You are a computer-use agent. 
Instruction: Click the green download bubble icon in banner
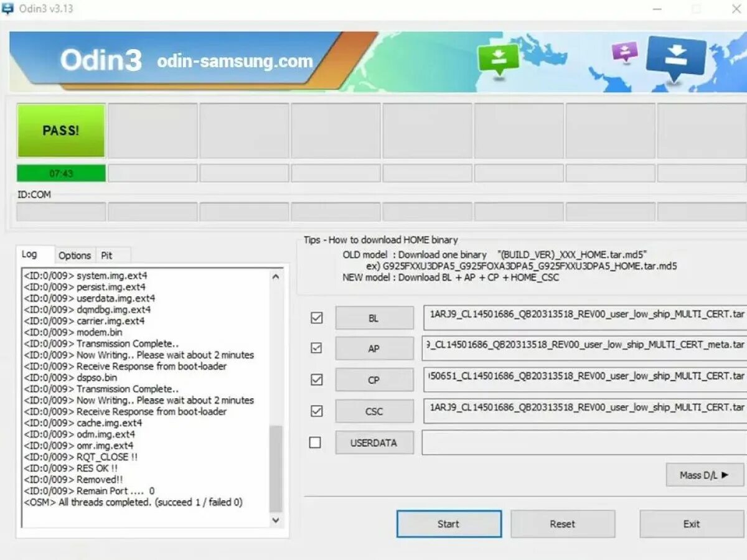tap(497, 59)
